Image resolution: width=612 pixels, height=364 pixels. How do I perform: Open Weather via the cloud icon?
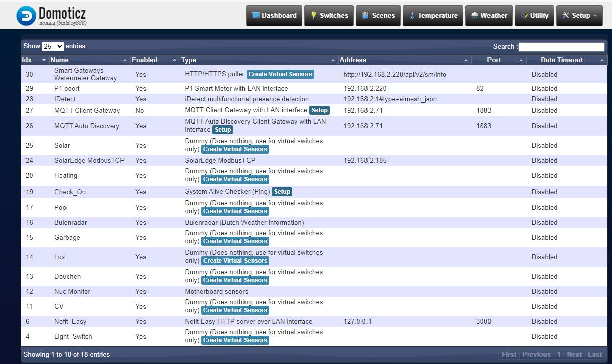(474, 16)
